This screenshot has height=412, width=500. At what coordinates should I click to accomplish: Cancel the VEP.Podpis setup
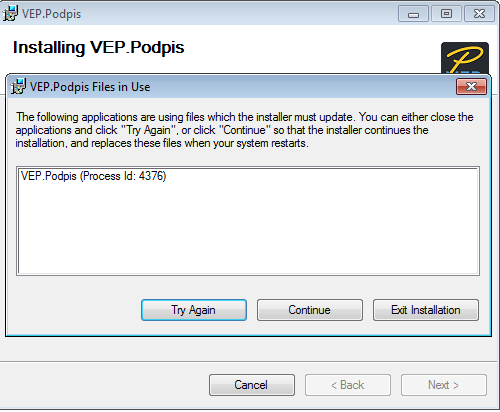[252, 385]
